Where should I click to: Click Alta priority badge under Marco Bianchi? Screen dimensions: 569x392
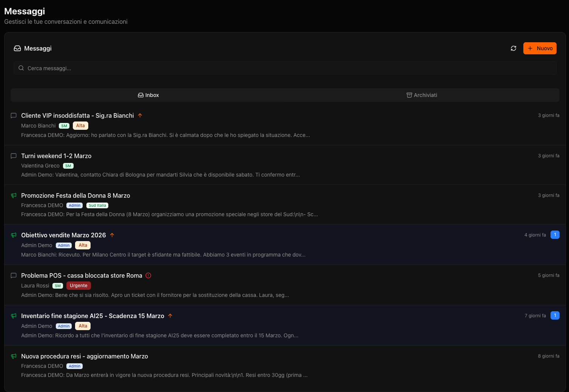pos(80,126)
